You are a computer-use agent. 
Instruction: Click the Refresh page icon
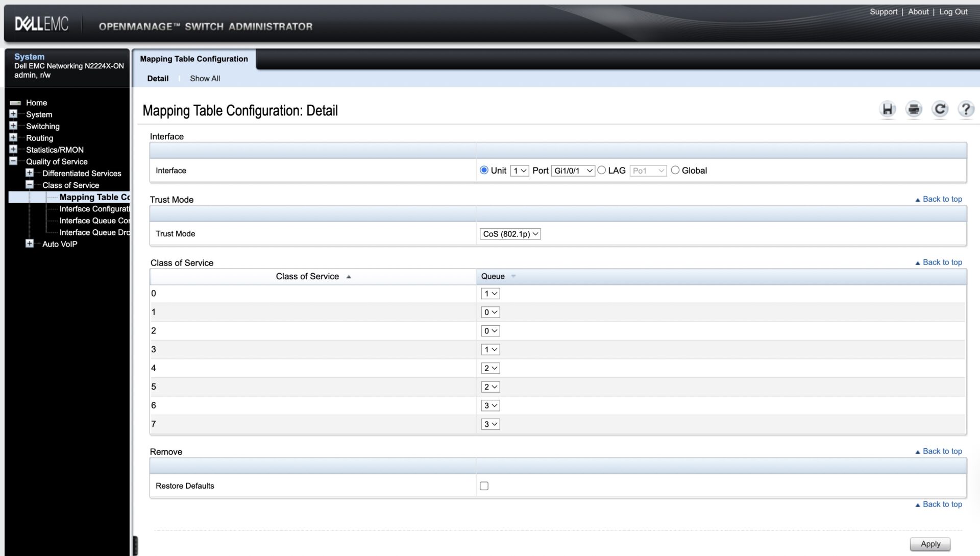940,109
